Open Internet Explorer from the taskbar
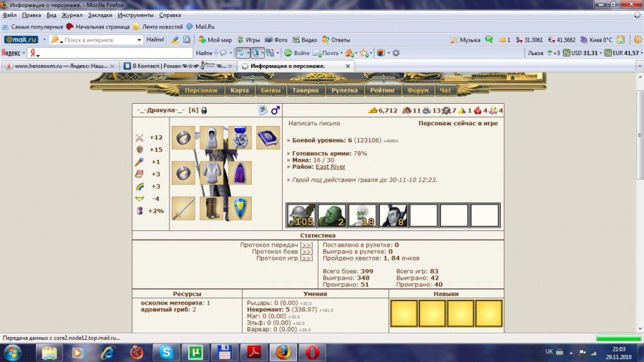This screenshot has width=644, height=362. pyautogui.click(x=107, y=353)
